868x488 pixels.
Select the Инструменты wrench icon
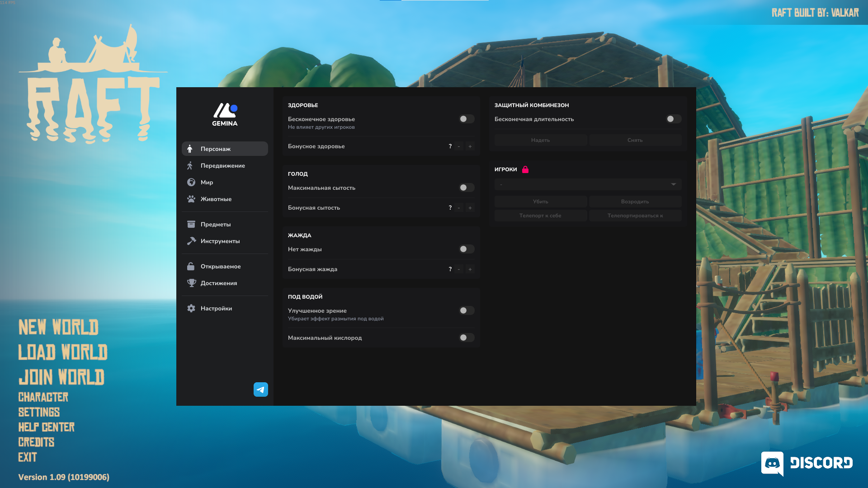click(x=191, y=241)
